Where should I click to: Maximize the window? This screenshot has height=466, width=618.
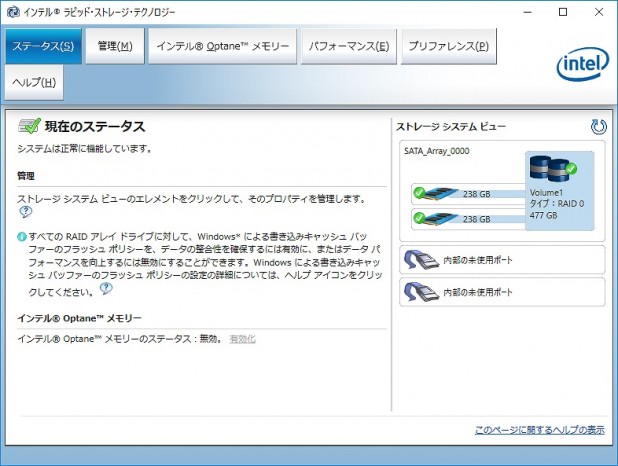tap(563, 12)
